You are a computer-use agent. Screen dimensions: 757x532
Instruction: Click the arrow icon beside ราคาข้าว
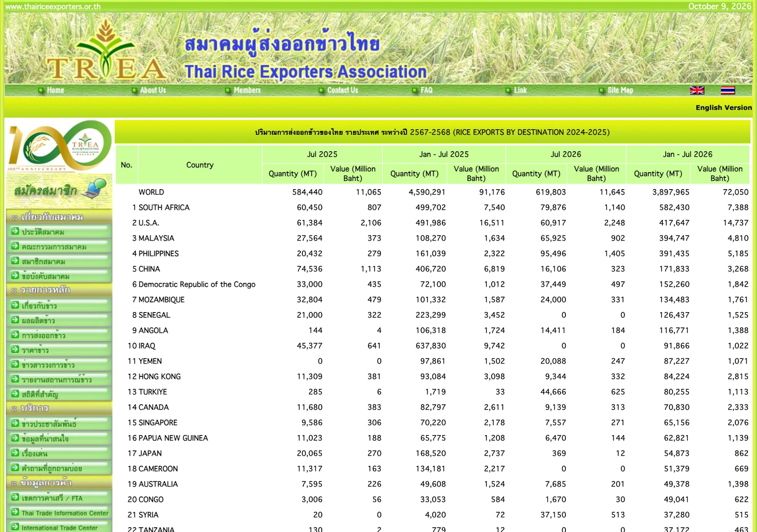15,349
